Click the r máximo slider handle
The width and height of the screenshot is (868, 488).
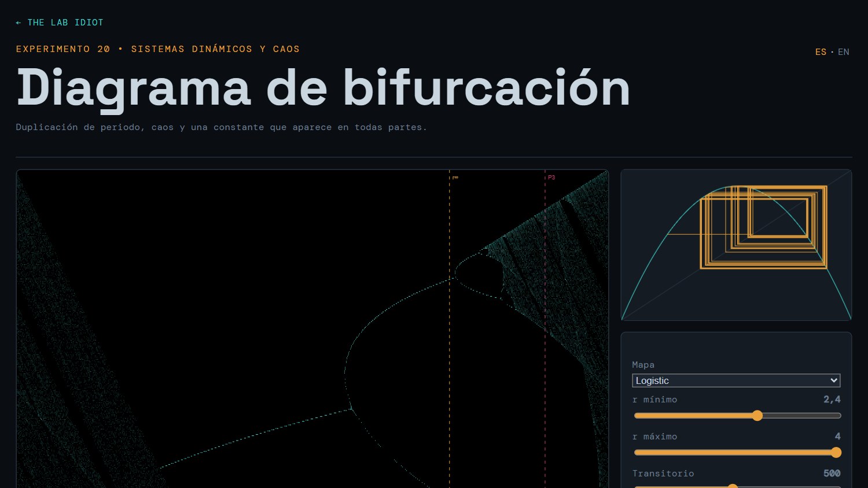coord(836,453)
